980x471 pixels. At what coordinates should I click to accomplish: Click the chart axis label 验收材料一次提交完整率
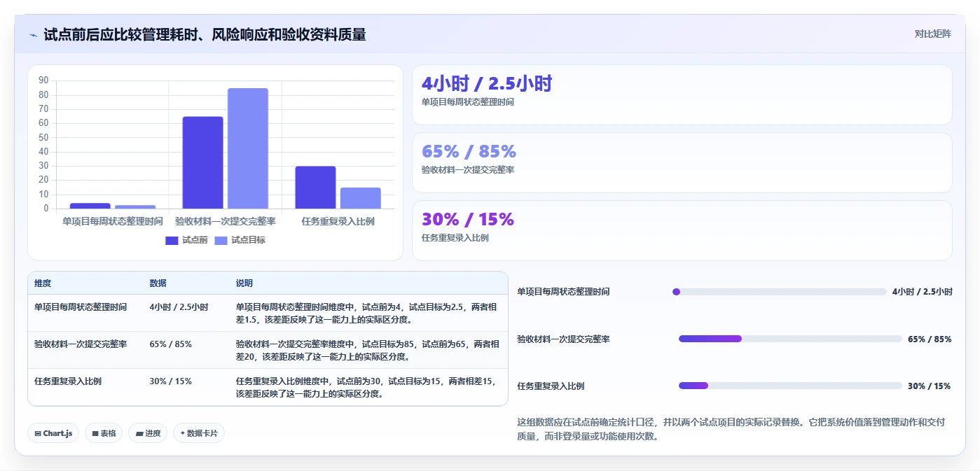[x=225, y=221]
